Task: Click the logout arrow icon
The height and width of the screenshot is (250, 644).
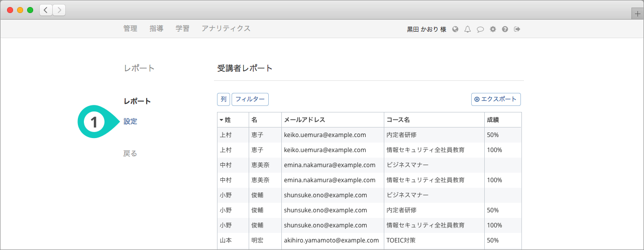Action: tap(517, 29)
